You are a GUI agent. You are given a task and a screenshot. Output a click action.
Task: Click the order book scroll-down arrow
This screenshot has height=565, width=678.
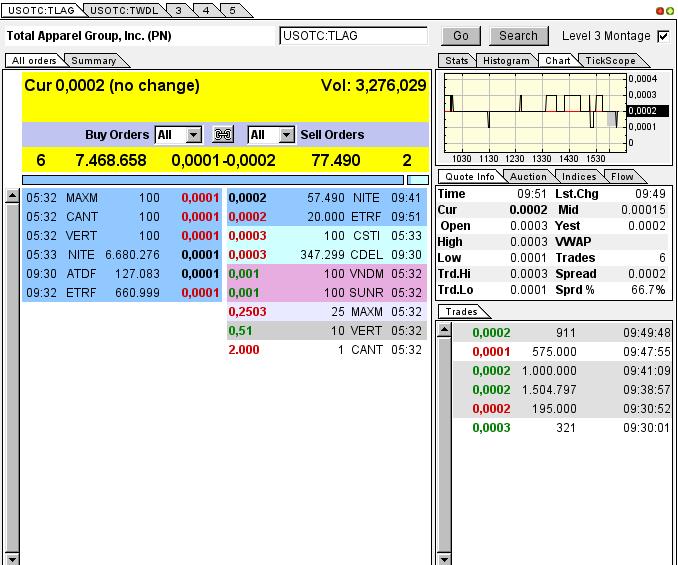pyautogui.click(x=12, y=556)
